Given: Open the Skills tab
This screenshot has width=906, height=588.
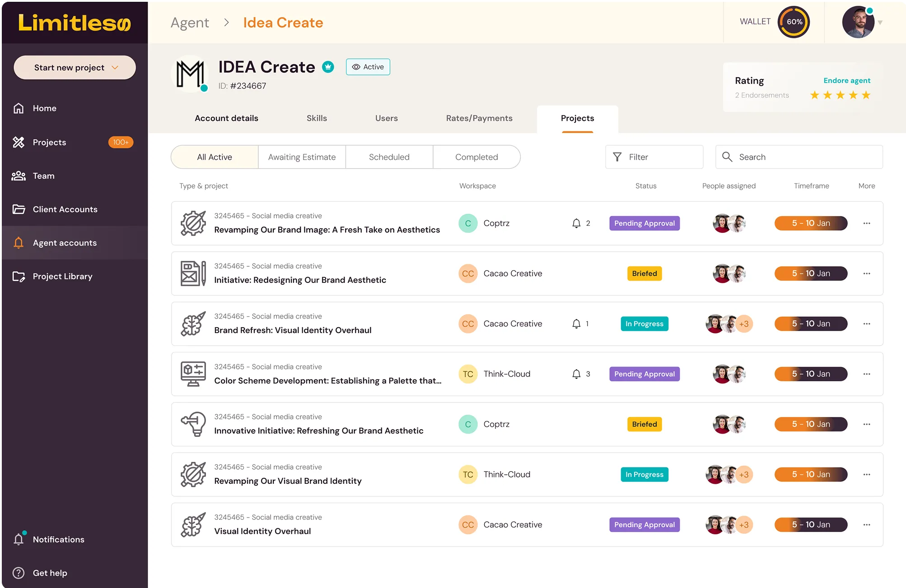Looking at the screenshot, I should pyautogui.click(x=317, y=118).
